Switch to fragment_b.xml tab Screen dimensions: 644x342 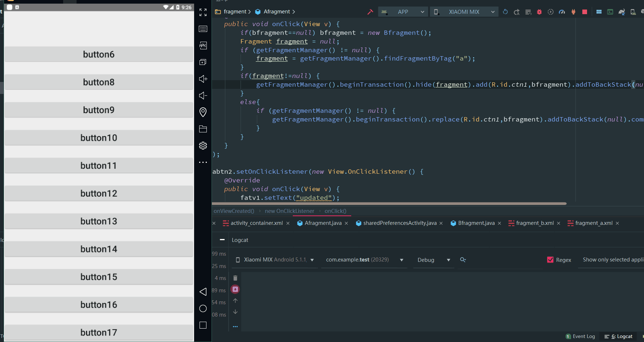pyautogui.click(x=535, y=223)
